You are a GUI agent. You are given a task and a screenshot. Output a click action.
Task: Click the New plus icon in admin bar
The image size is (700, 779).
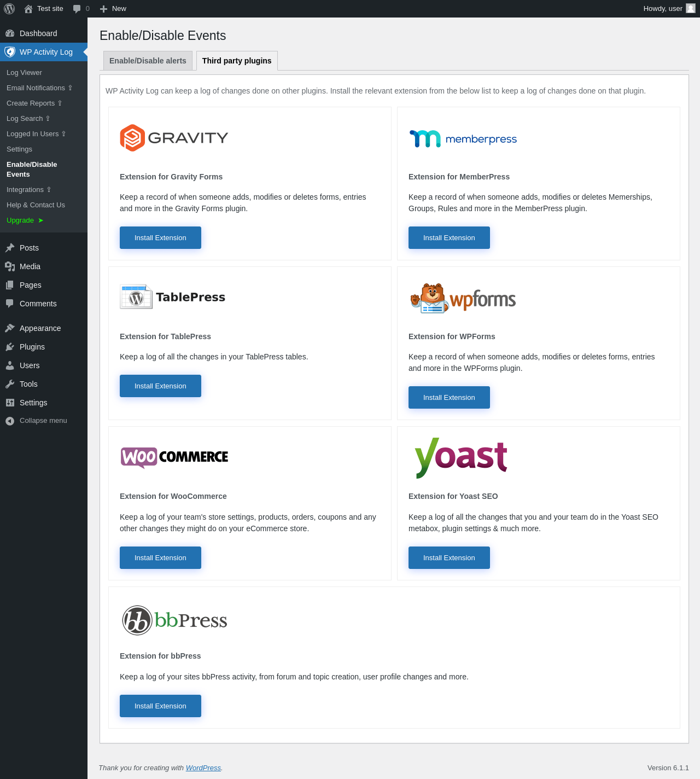tap(103, 9)
